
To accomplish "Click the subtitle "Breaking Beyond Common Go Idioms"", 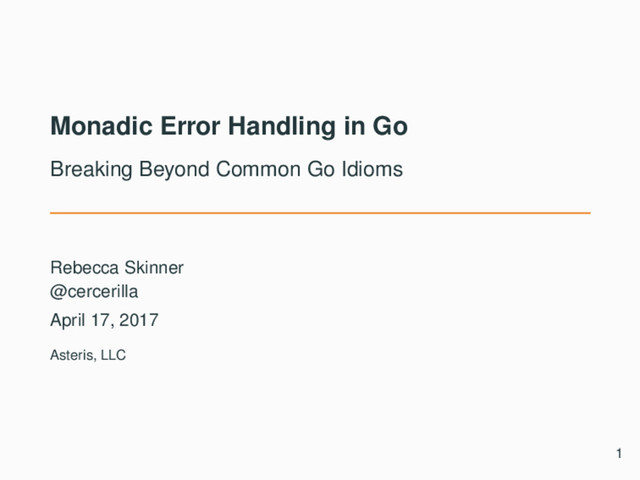I will [x=226, y=170].
